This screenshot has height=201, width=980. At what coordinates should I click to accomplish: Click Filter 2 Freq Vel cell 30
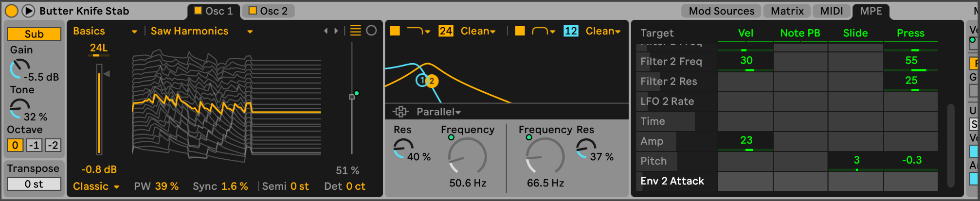click(x=745, y=62)
